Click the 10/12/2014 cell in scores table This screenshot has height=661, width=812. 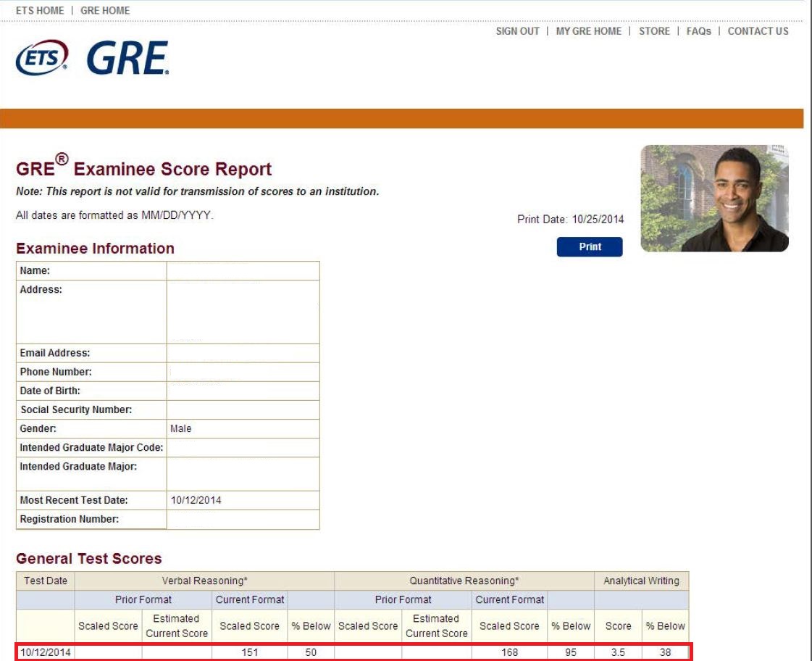pyautogui.click(x=46, y=652)
